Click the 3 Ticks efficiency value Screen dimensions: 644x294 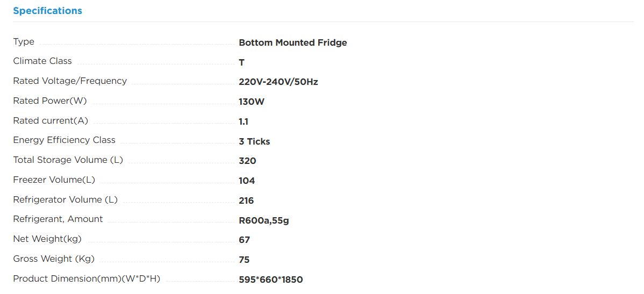[254, 142]
